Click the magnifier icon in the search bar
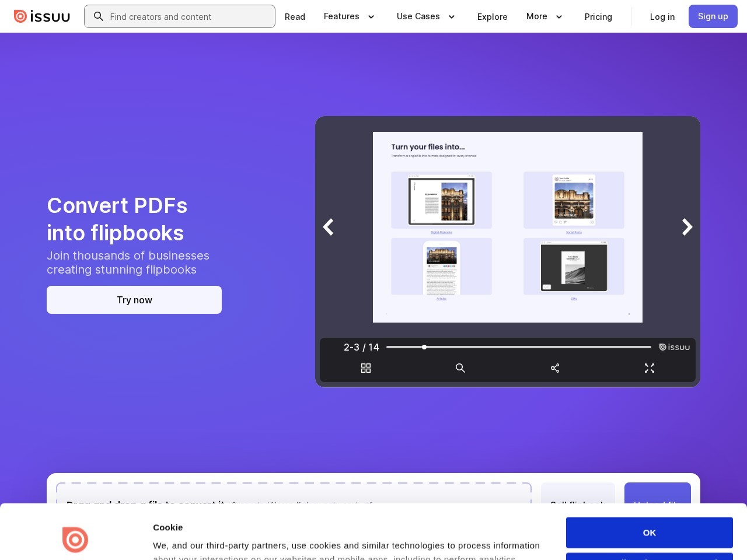The height and width of the screenshot is (560, 747). 99,16
